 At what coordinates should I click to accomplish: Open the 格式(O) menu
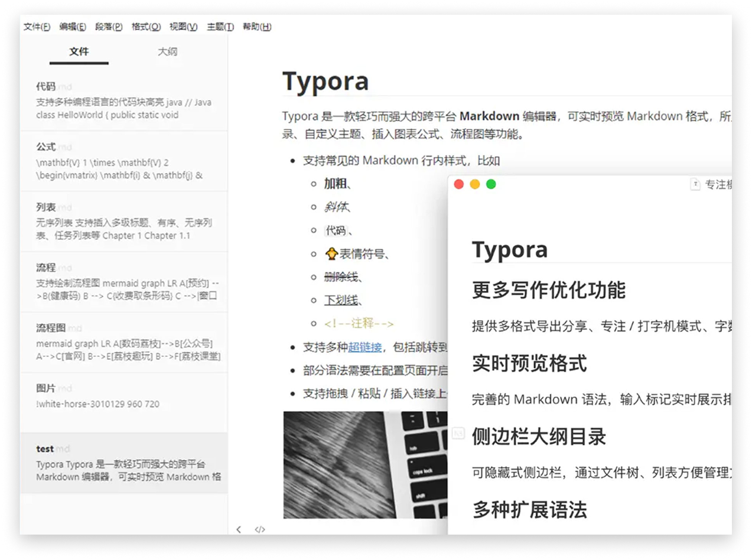pyautogui.click(x=146, y=27)
